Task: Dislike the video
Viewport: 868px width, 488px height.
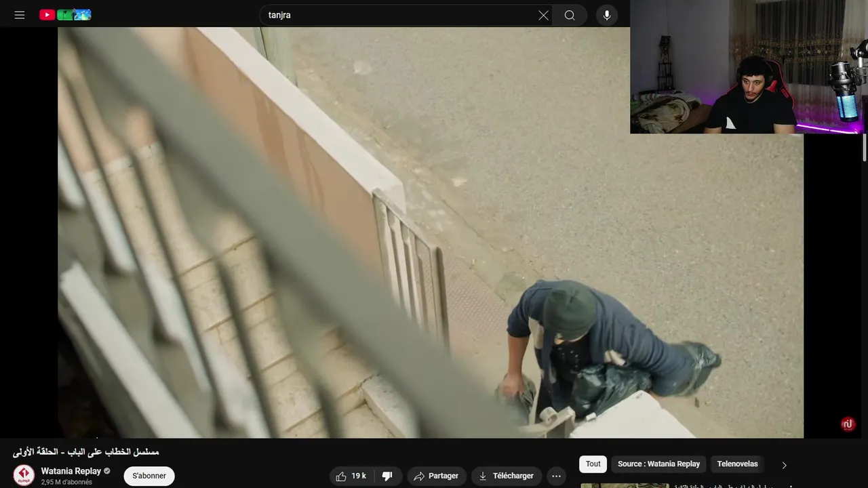Action: (x=387, y=476)
